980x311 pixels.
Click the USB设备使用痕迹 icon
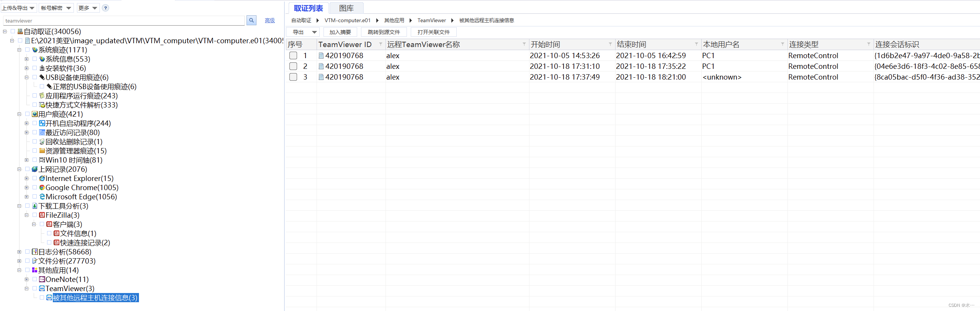[42, 77]
